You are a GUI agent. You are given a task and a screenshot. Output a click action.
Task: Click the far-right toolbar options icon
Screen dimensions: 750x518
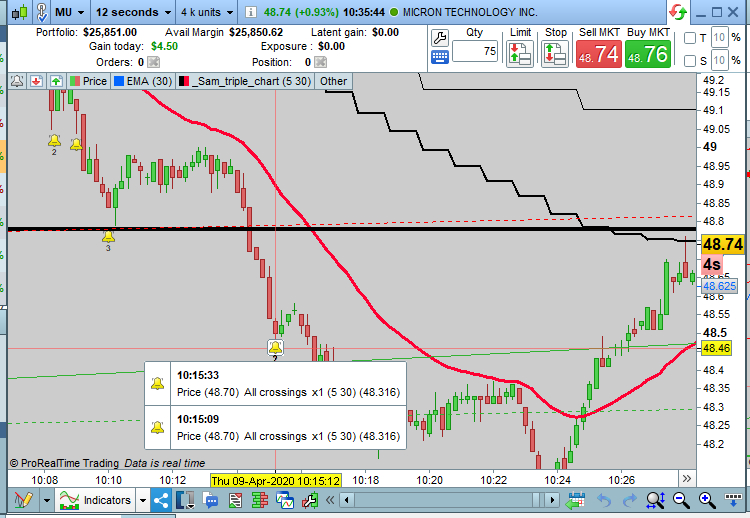click(733, 500)
